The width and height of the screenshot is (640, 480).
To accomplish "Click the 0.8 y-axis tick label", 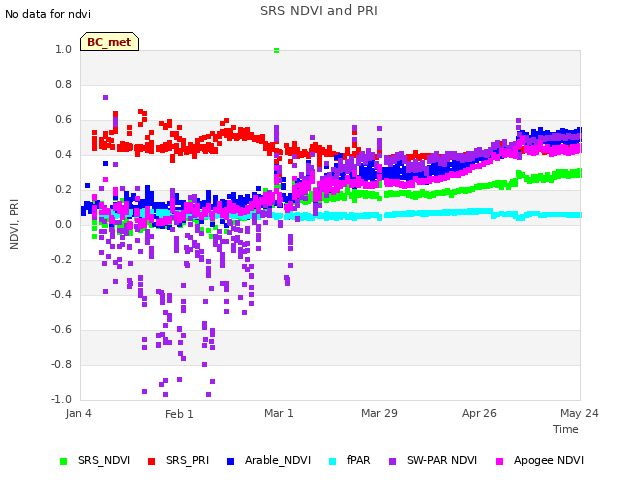I will coord(63,84).
